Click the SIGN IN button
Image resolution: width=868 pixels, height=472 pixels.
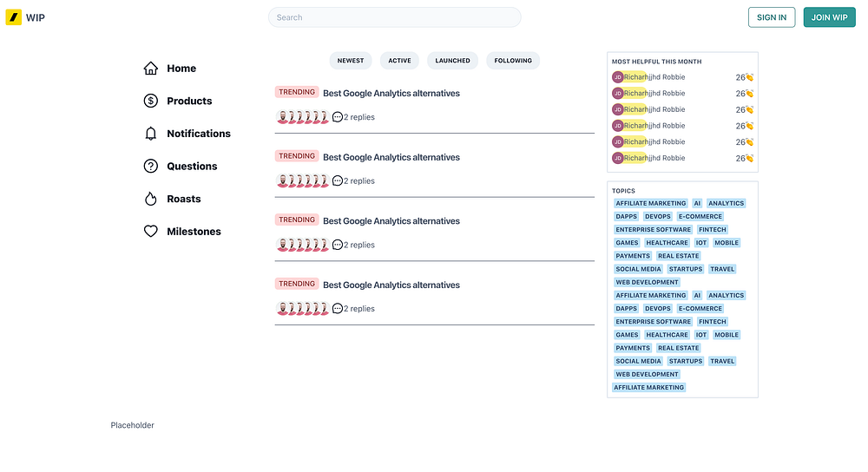[x=771, y=17]
